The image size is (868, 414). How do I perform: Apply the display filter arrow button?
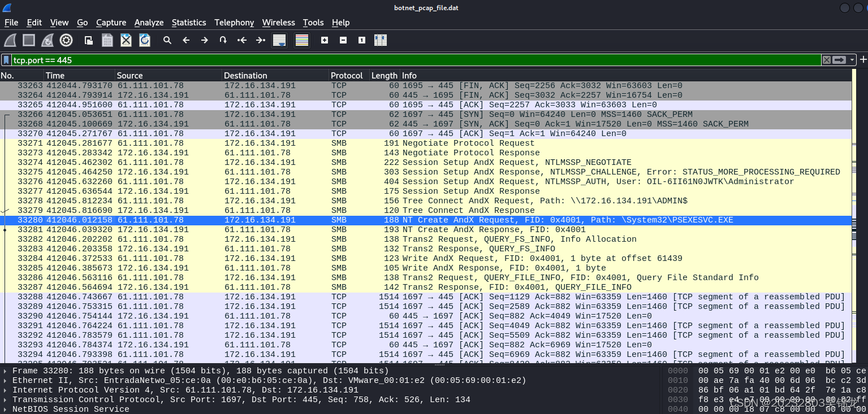[x=840, y=60]
